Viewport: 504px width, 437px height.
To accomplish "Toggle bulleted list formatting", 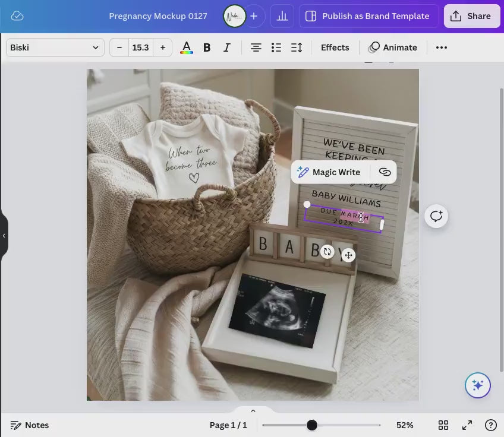I will coord(276,47).
